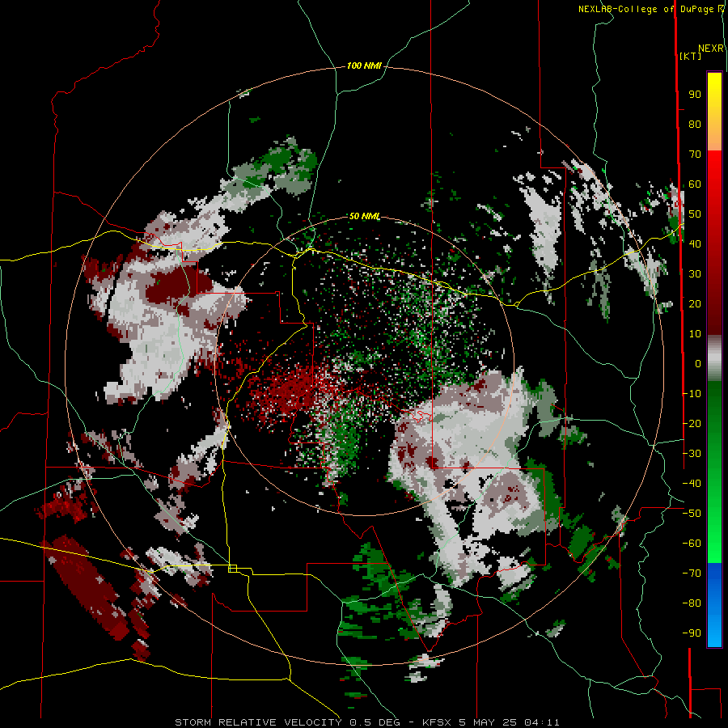Click the "-80" scale label
This screenshot has height=728, width=728.
pos(692,603)
